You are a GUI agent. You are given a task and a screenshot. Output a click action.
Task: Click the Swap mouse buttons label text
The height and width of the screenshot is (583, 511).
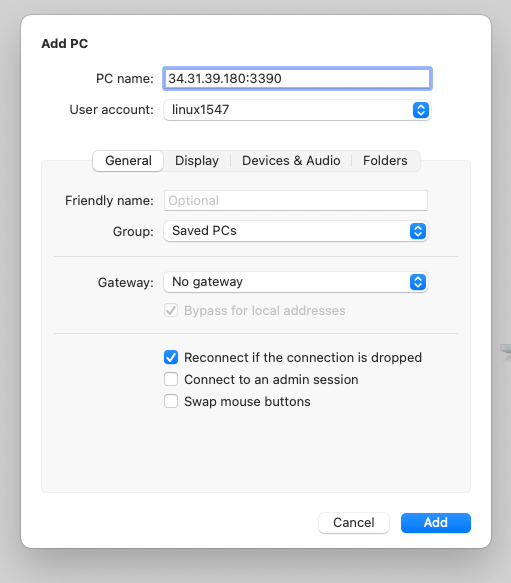[x=247, y=402]
